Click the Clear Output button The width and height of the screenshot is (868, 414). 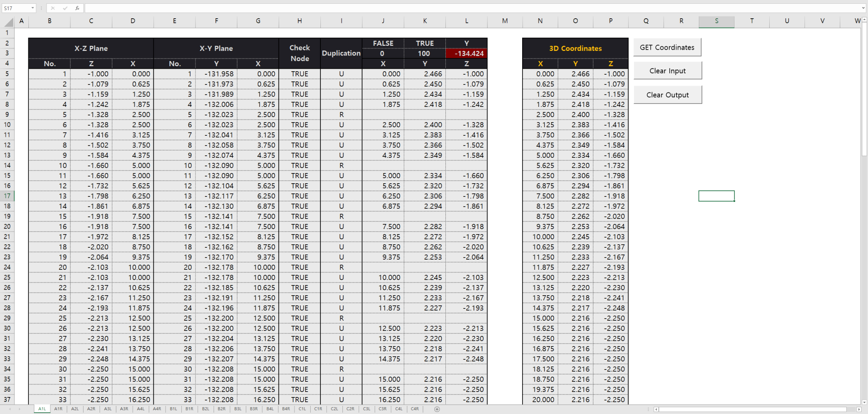tap(668, 94)
